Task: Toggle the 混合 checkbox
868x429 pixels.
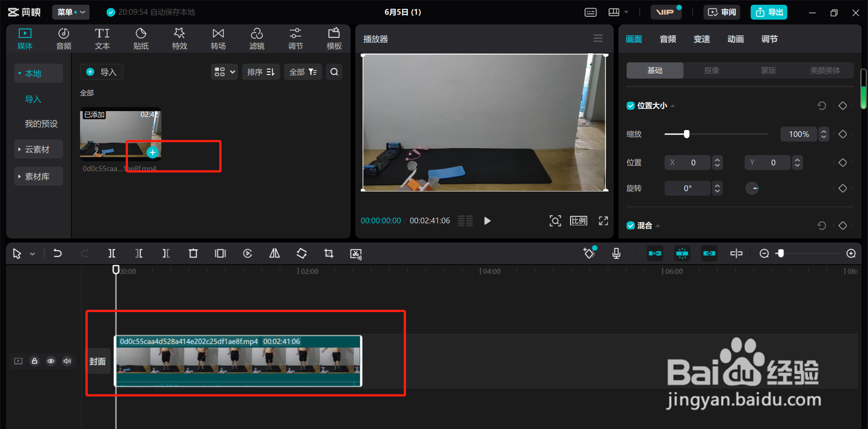Action: (x=631, y=225)
